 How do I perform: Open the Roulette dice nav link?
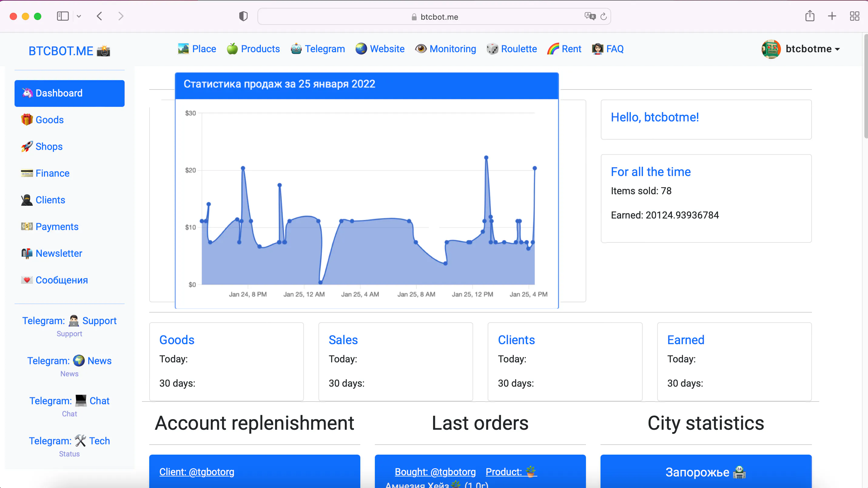click(x=512, y=49)
